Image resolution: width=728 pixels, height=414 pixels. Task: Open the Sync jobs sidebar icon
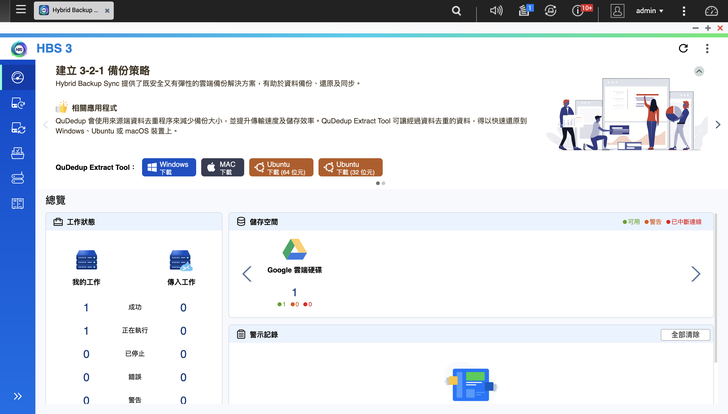click(18, 128)
